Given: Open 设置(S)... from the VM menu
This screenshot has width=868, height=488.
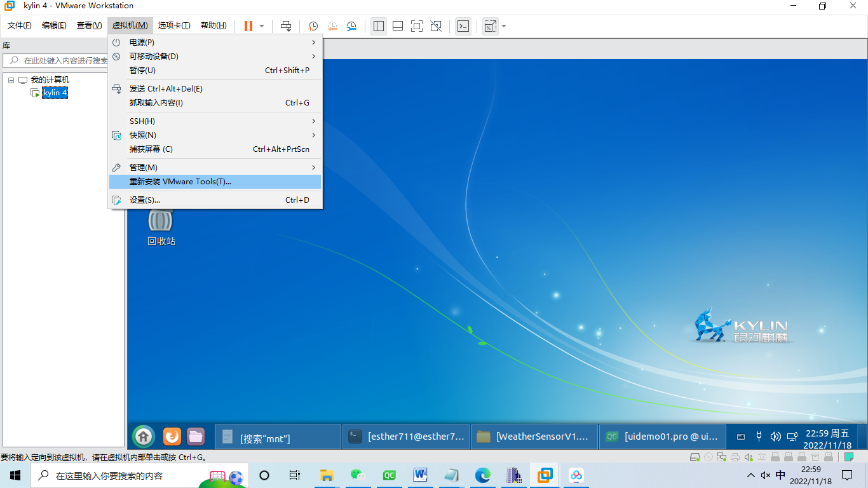Looking at the screenshot, I should tap(215, 200).
